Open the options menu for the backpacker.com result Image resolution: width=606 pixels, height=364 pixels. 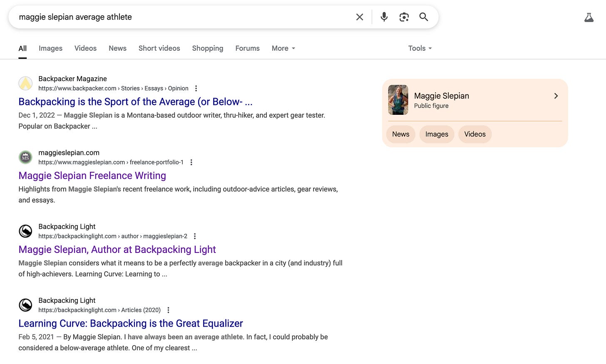click(x=196, y=88)
